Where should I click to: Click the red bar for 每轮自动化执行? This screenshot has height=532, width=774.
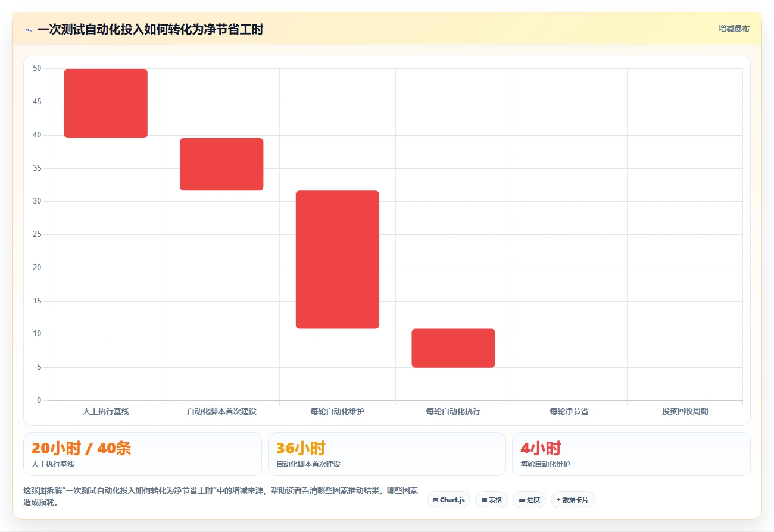coord(453,348)
